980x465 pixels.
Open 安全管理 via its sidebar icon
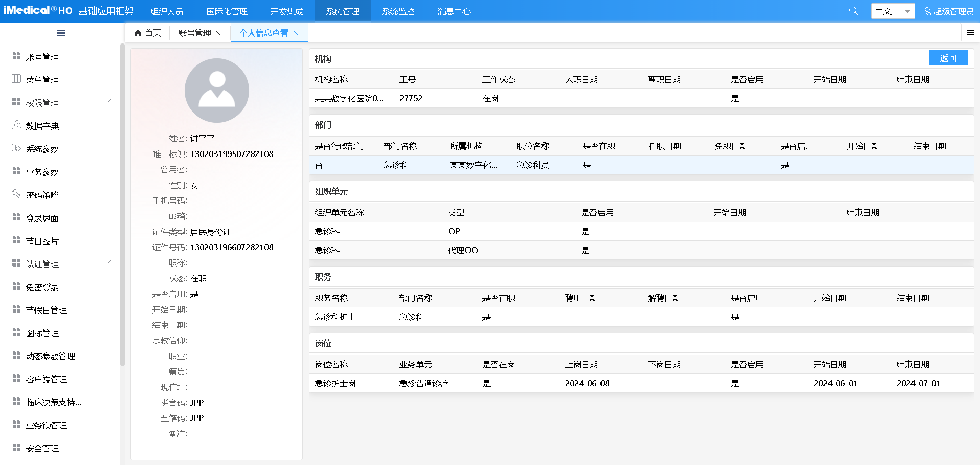(x=15, y=448)
